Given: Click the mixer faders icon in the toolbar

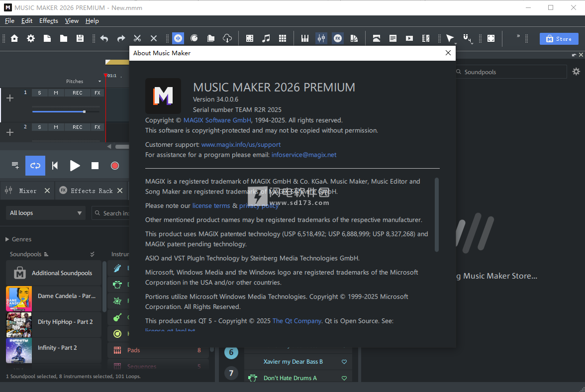Looking at the screenshot, I should (321, 38).
